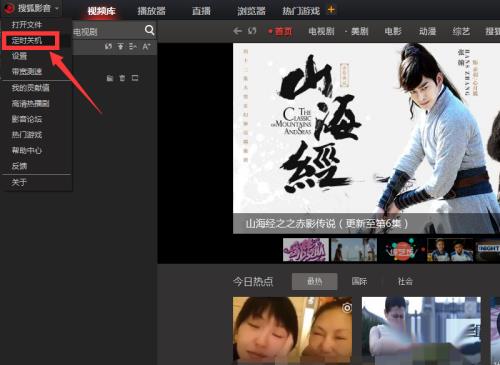
Task: Open 影音论坛 from the menu
Action: [x=27, y=119]
